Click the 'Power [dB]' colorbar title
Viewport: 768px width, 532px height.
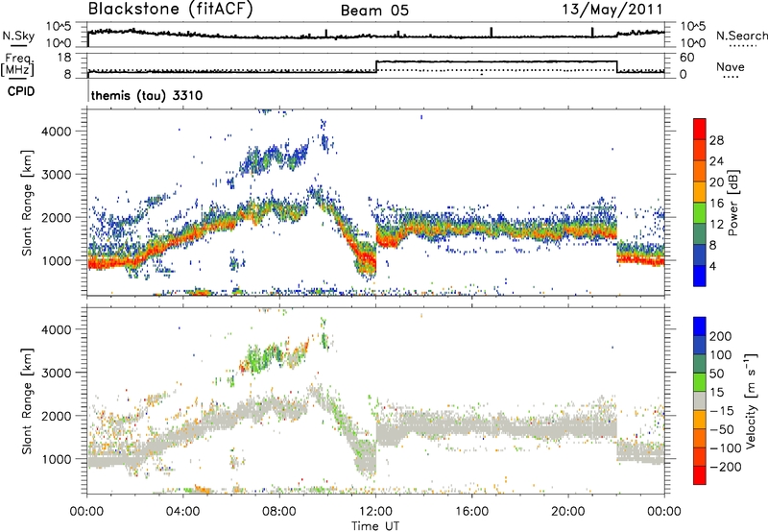tap(733, 203)
